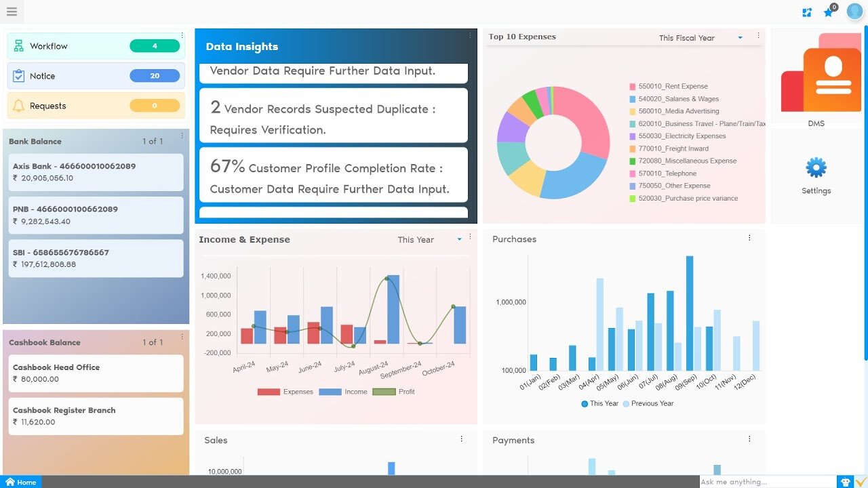
Task: Click Rent Expense color swatch in legend
Action: click(633, 87)
